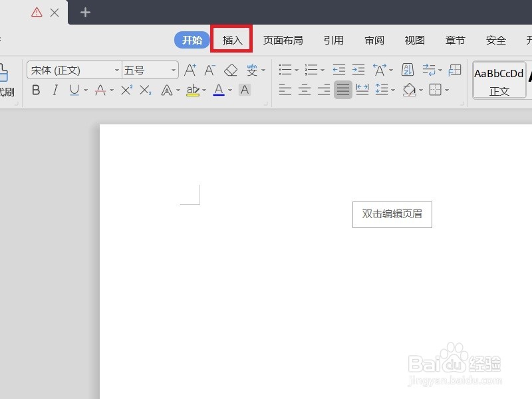Select the 正文 style preview
532x399 pixels.
pyautogui.click(x=499, y=80)
